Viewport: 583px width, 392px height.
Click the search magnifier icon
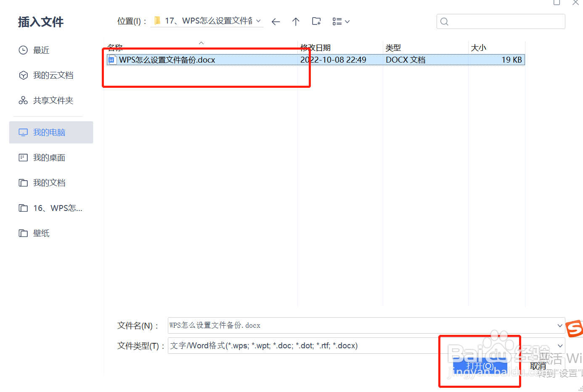pyautogui.click(x=444, y=21)
